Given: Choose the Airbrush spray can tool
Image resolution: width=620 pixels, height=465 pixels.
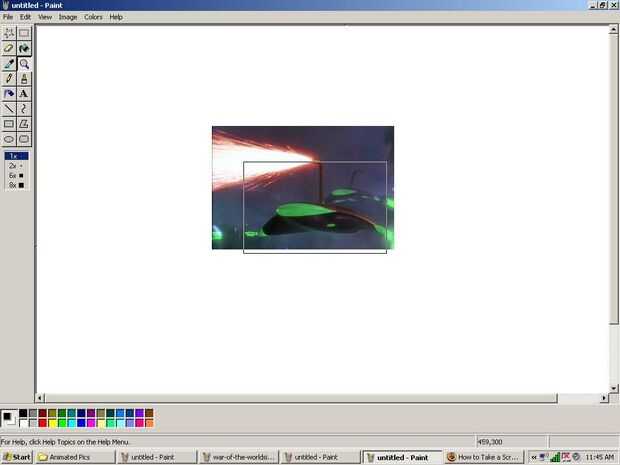Looking at the screenshot, I should pyautogui.click(x=9, y=93).
